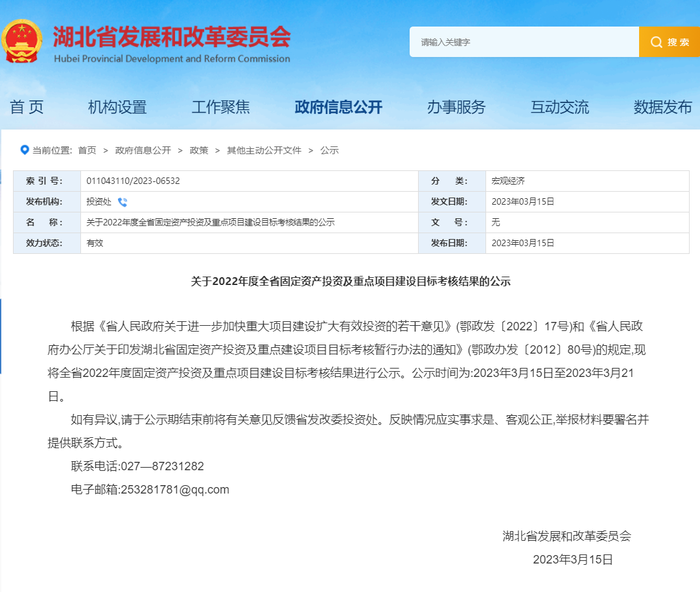Click the 发布机构 label cell
Viewport: 700px width, 592px height.
click(x=47, y=201)
